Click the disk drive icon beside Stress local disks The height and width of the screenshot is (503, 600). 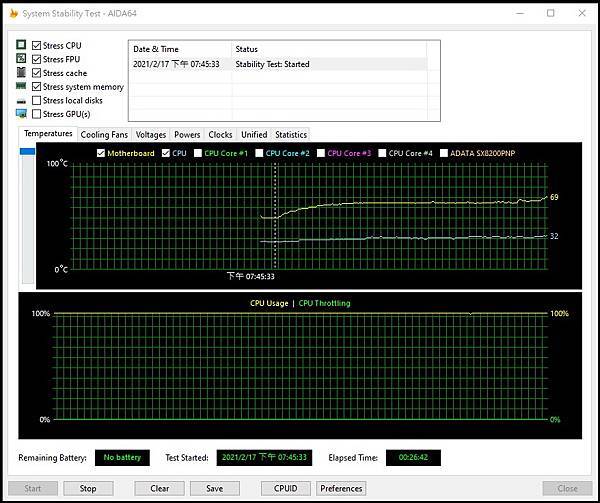(x=21, y=101)
